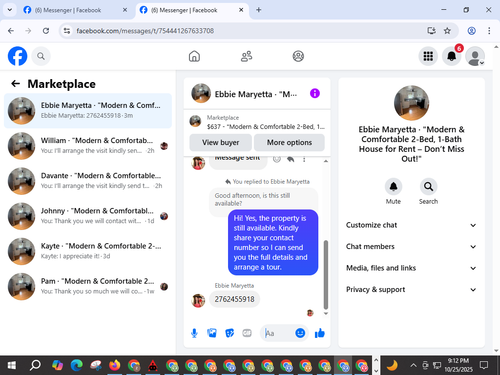This screenshot has height=375, width=500.
Task: Open Groups icon in top navigation
Action: coord(298,56)
